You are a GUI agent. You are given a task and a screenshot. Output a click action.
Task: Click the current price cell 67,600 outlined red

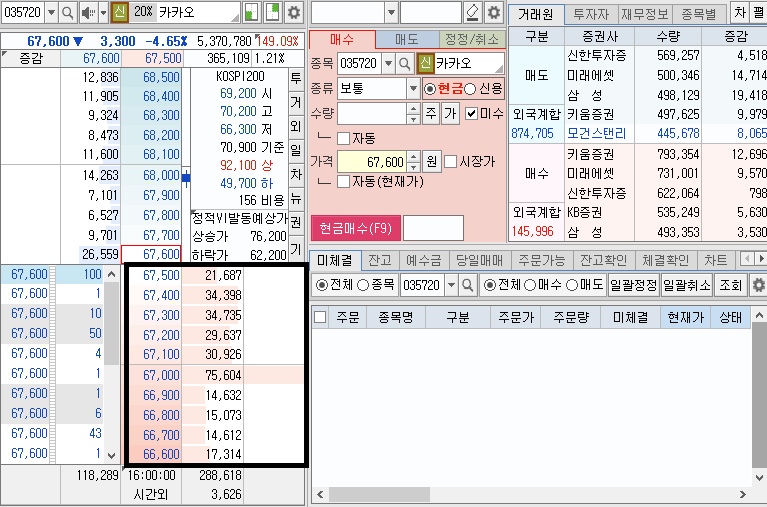(151, 254)
